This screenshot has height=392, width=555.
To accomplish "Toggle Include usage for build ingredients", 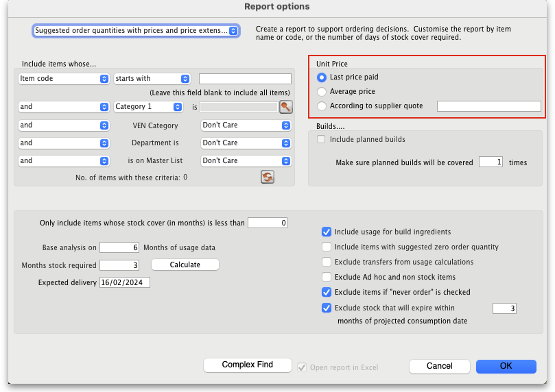I will (327, 232).
